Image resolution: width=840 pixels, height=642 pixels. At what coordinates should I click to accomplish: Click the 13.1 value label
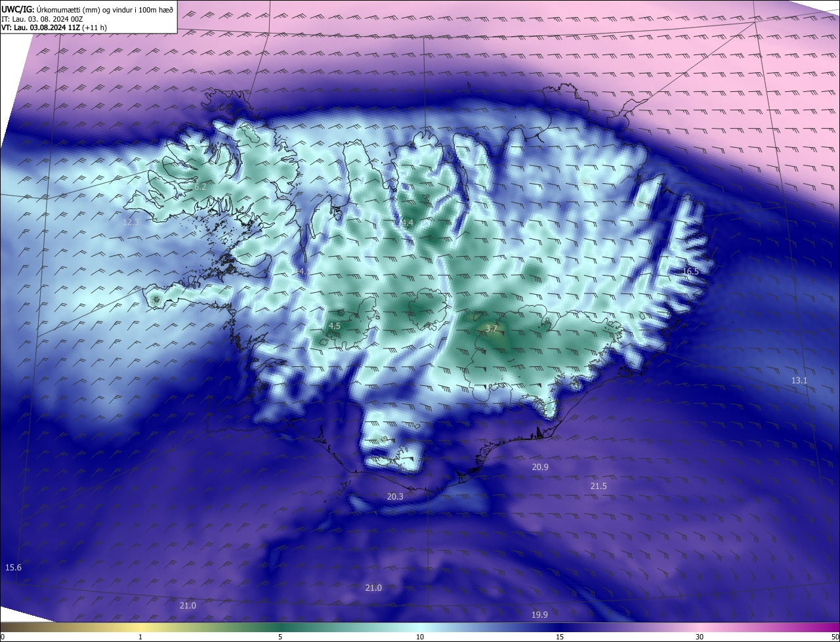(799, 381)
